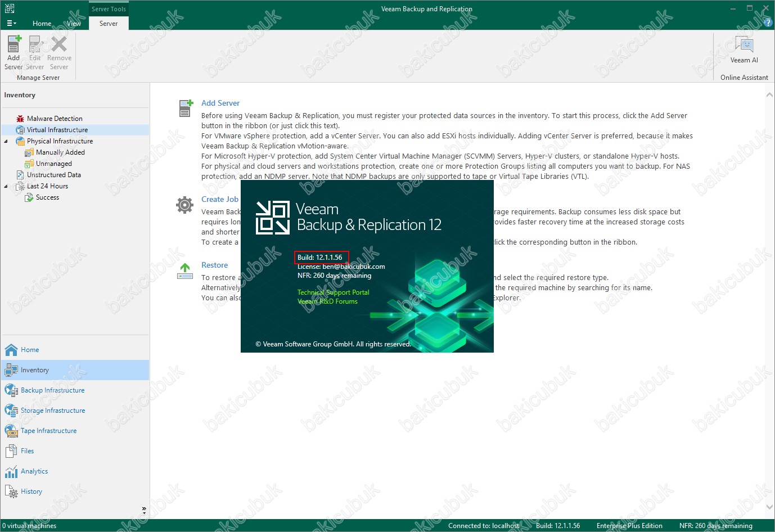Image resolution: width=775 pixels, height=532 pixels.
Task: Select the Server Tools contextual tab
Action: click(109, 8)
